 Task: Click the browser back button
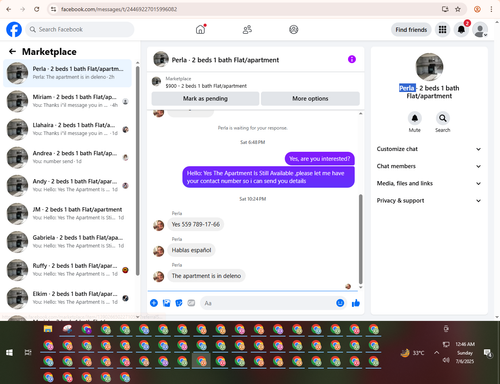(x=9, y=9)
